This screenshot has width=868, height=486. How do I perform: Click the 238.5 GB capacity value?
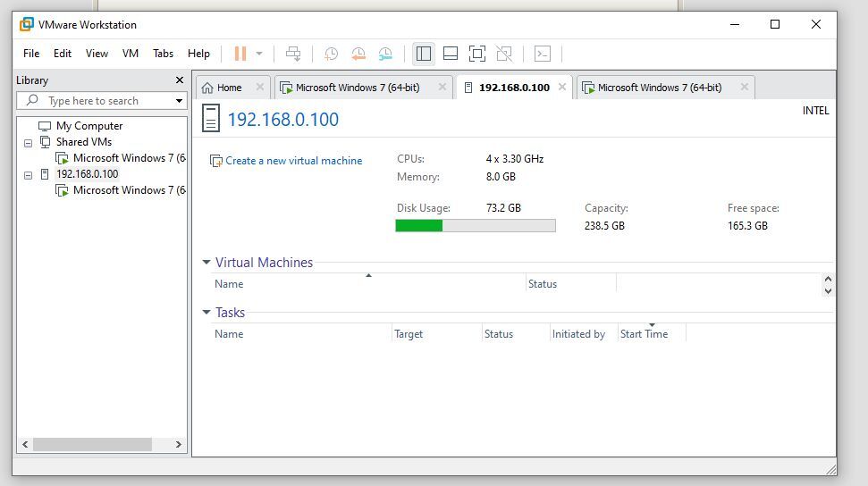[604, 226]
